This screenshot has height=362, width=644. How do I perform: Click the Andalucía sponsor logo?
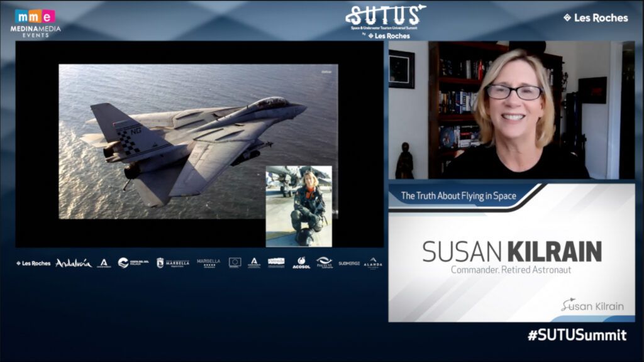point(74,263)
